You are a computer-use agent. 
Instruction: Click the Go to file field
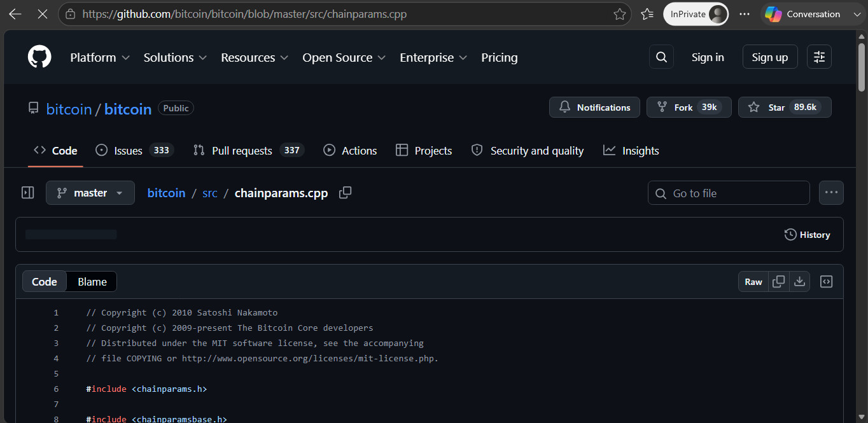[x=729, y=193]
